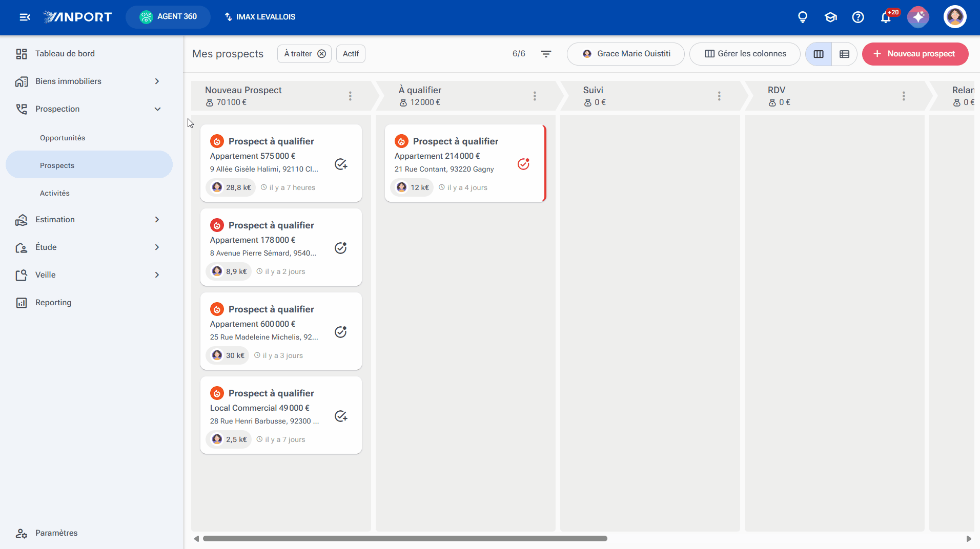Collapse the Prospection menu
The image size is (980, 549).
pos(157,109)
